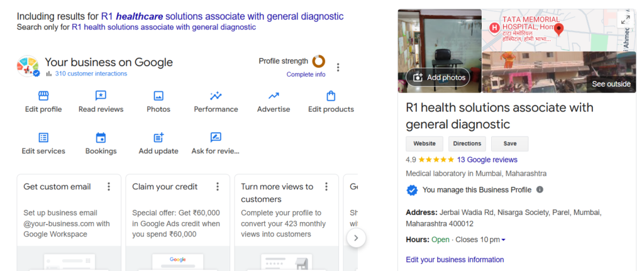Click the Complete info link
Viewport: 644px width, 271px height.
click(x=306, y=74)
